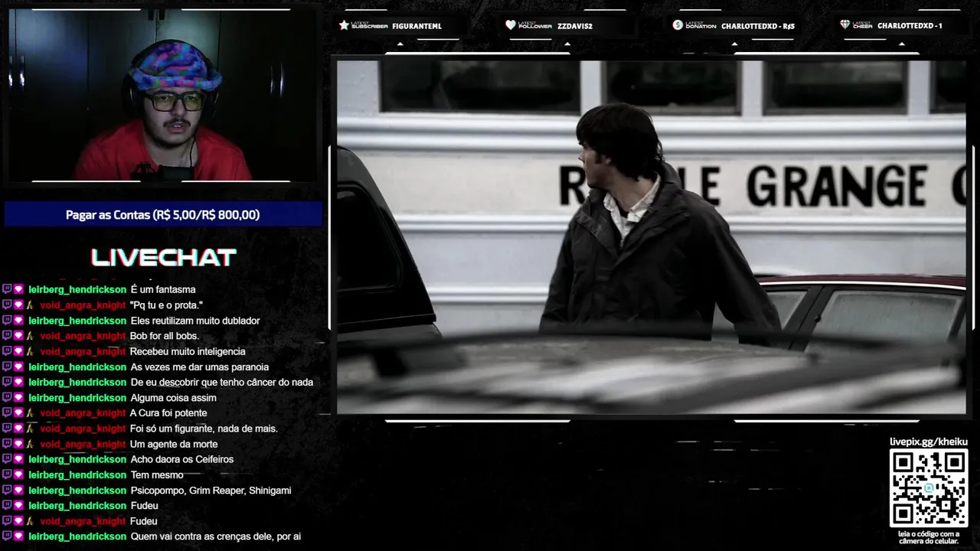The image size is (980, 551).
Task: Click the main video showing the GRANGE bus
Action: point(652,237)
